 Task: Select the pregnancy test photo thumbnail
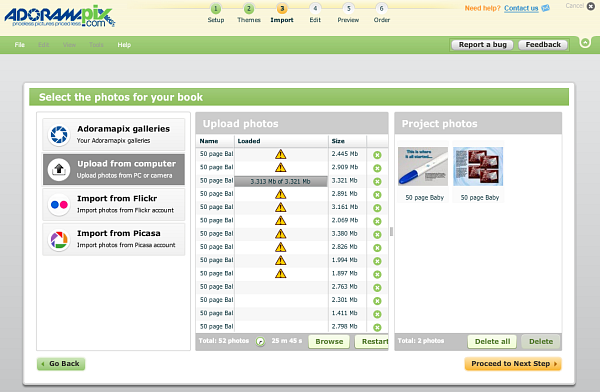coord(423,167)
